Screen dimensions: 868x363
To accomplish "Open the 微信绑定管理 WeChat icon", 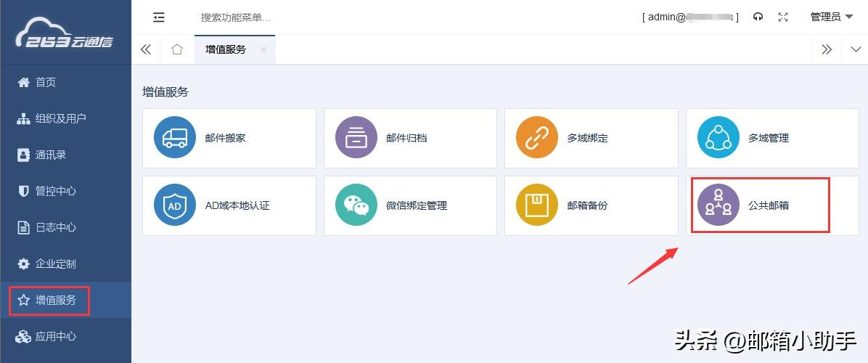I will tap(356, 205).
